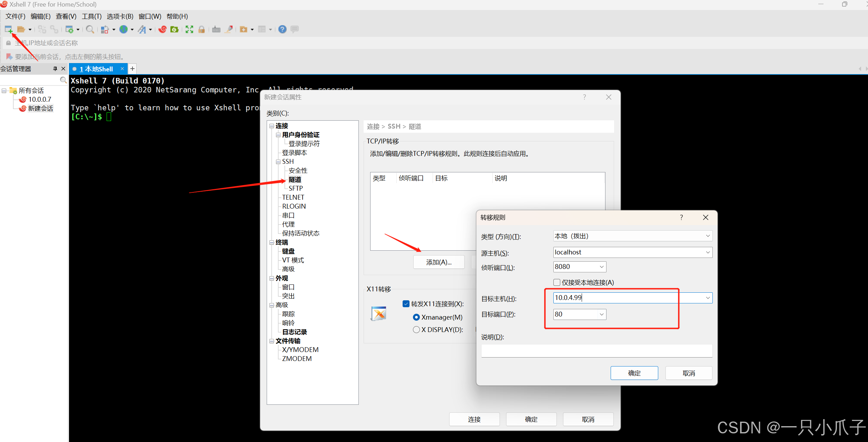This screenshot has height=442, width=868.
Task: Collapse the SSH tree node
Action: tap(278, 162)
